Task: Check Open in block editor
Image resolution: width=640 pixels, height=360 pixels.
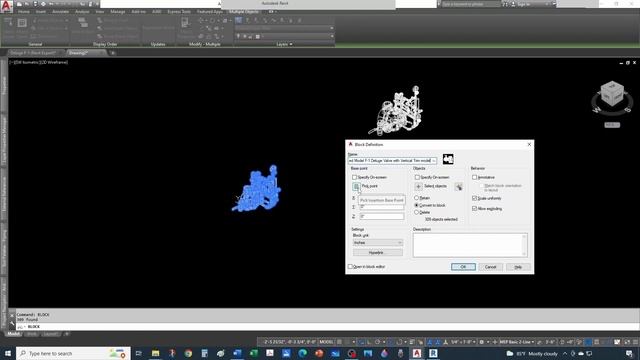Action: [350, 267]
